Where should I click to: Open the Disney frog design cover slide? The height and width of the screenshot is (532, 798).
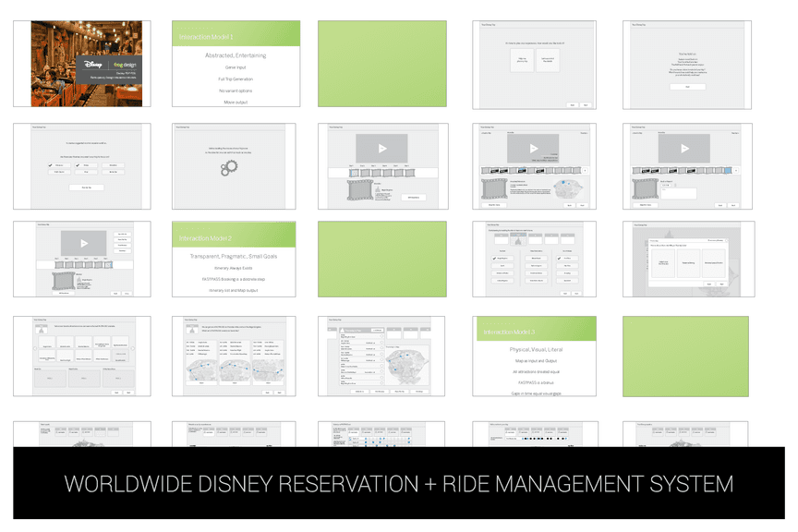point(82,64)
